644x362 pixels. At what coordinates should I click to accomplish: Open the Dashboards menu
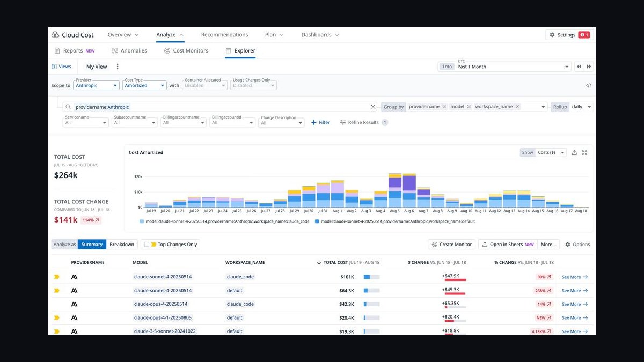click(x=320, y=35)
